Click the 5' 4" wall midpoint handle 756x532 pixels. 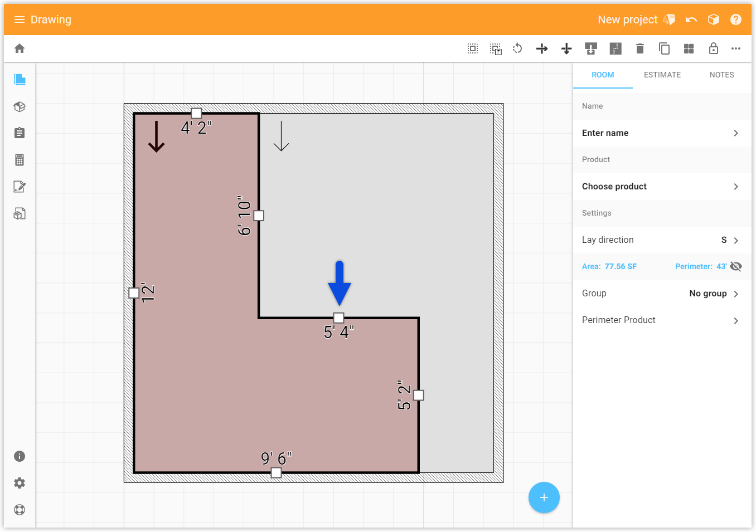tap(338, 318)
